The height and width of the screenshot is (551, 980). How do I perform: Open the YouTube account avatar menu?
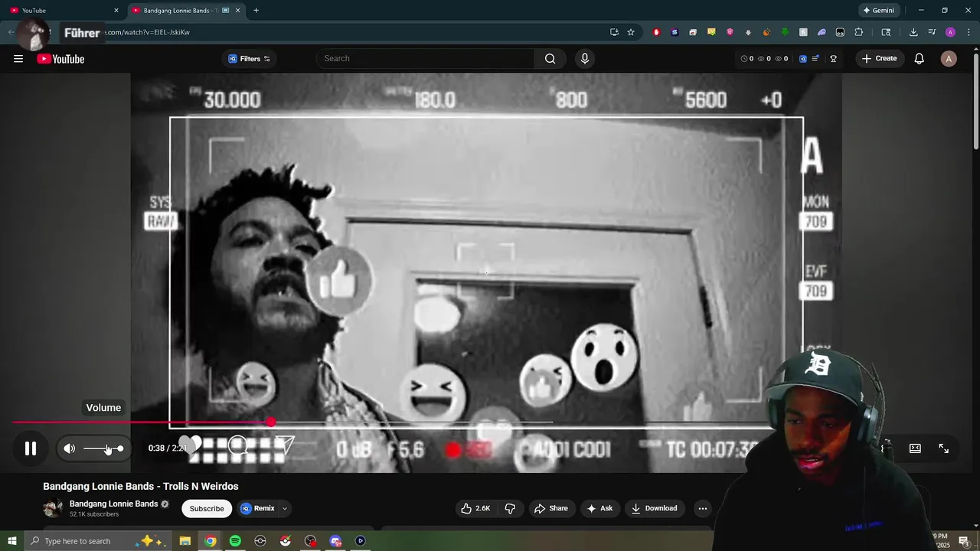949,59
